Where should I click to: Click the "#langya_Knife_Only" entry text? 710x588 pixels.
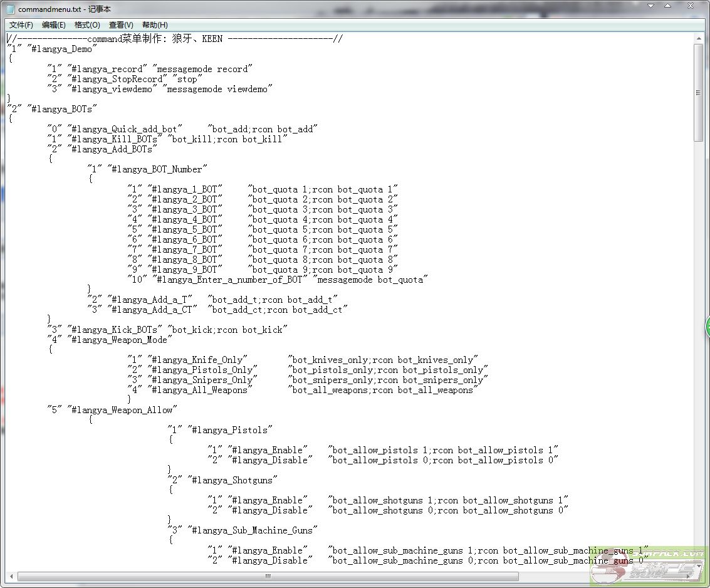point(197,360)
